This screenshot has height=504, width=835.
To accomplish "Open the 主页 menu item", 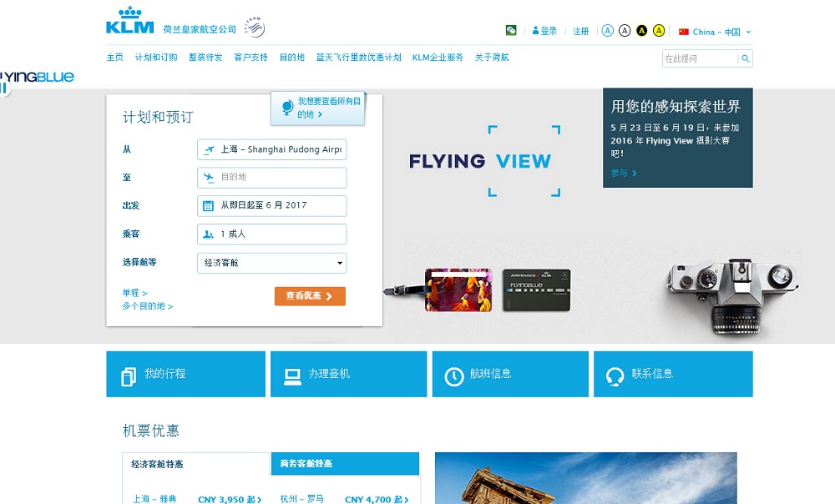I will (x=114, y=57).
